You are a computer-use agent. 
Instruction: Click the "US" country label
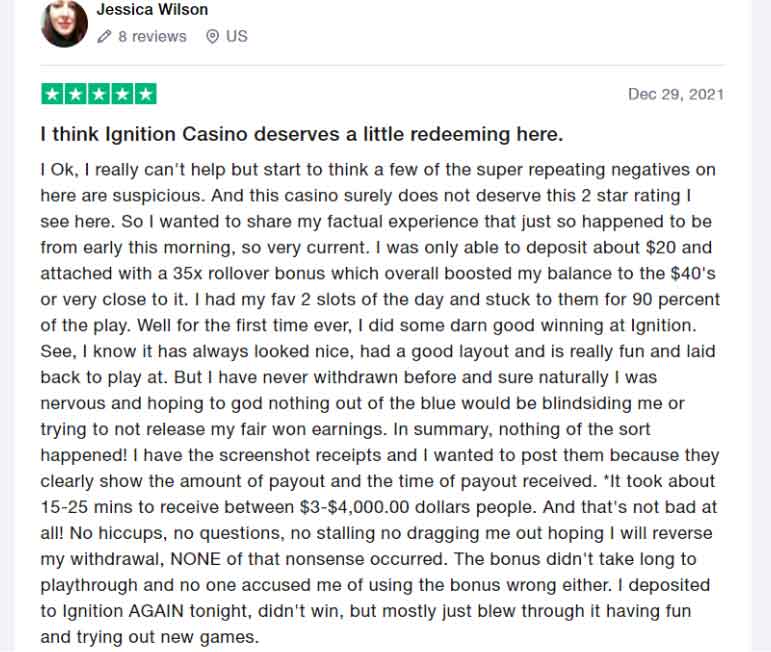pyautogui.click(x=237, y=36)
